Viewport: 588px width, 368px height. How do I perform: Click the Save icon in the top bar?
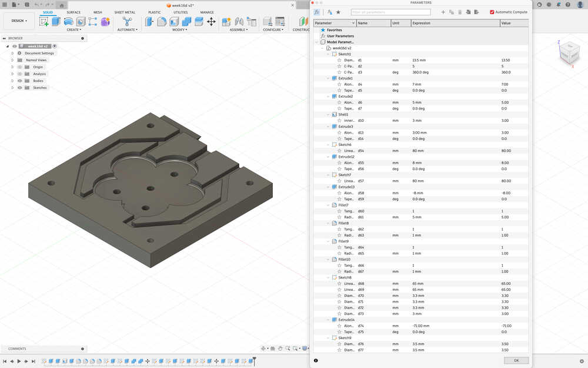[x=27, y=5]
